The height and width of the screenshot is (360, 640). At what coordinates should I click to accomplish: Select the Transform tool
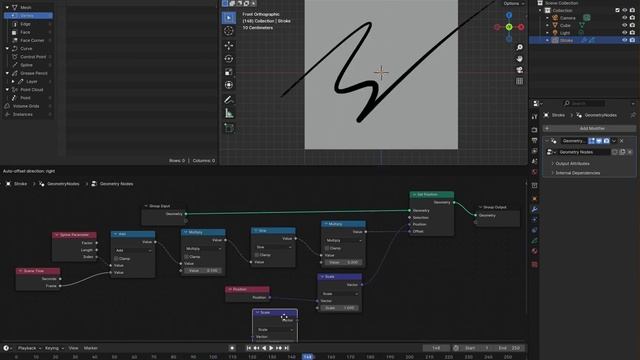pos(229,85)
